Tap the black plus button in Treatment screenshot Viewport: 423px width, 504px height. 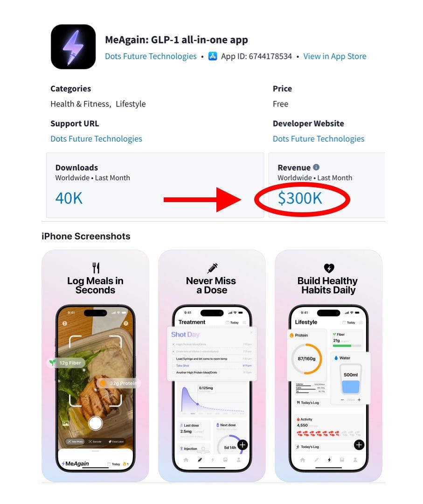click(243, 445)
